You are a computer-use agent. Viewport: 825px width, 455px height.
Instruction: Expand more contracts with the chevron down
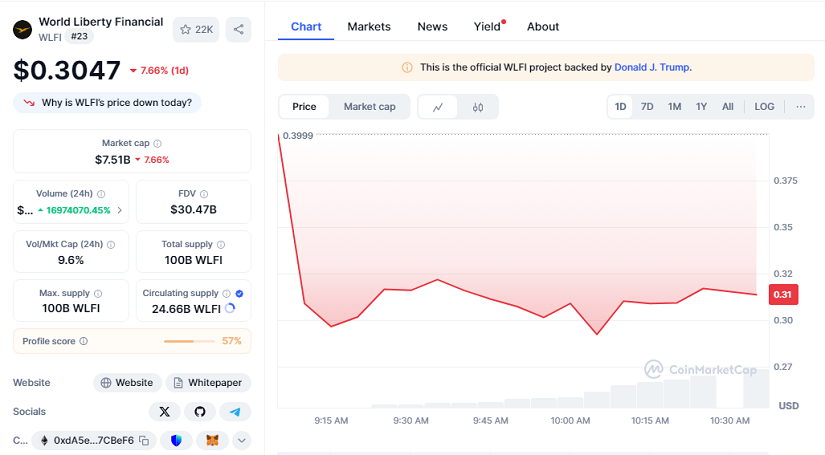242,440
